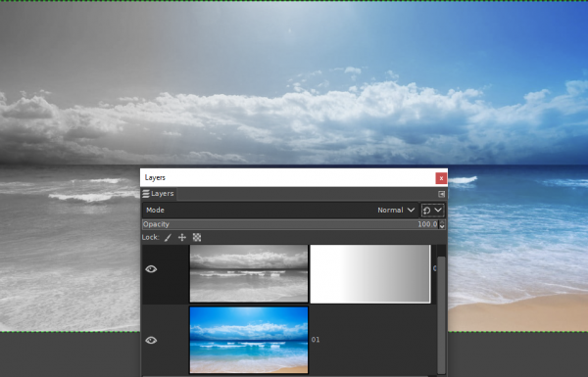Click the layer name 01
588x377 pixels.
point(316,340)
